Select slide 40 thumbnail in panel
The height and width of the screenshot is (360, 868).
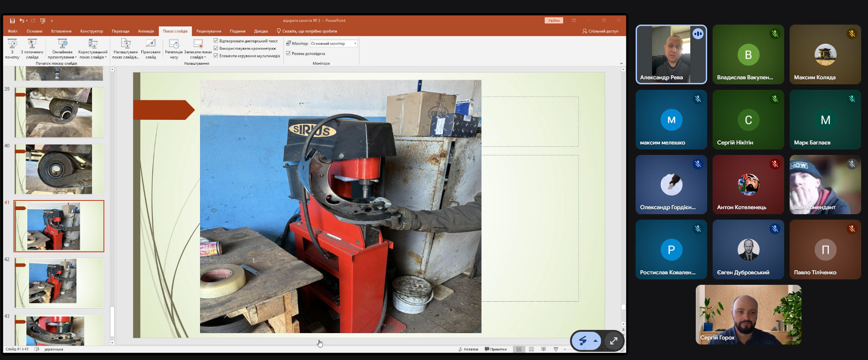[x=59, y=169]
